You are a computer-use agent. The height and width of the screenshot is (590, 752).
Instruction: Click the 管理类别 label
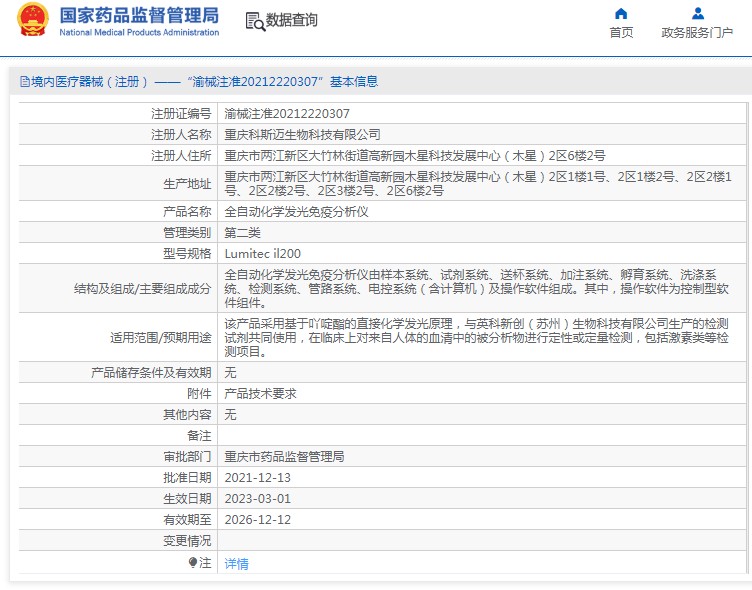187,233
